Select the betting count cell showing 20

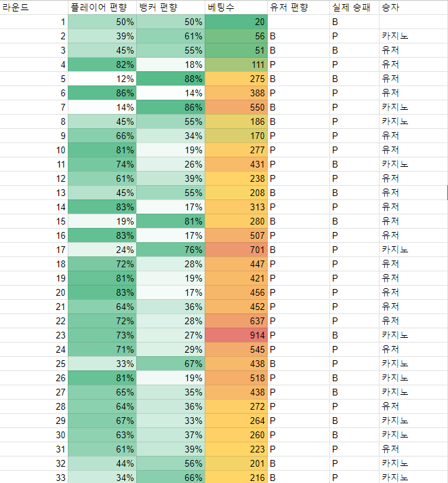coord(237,22)
